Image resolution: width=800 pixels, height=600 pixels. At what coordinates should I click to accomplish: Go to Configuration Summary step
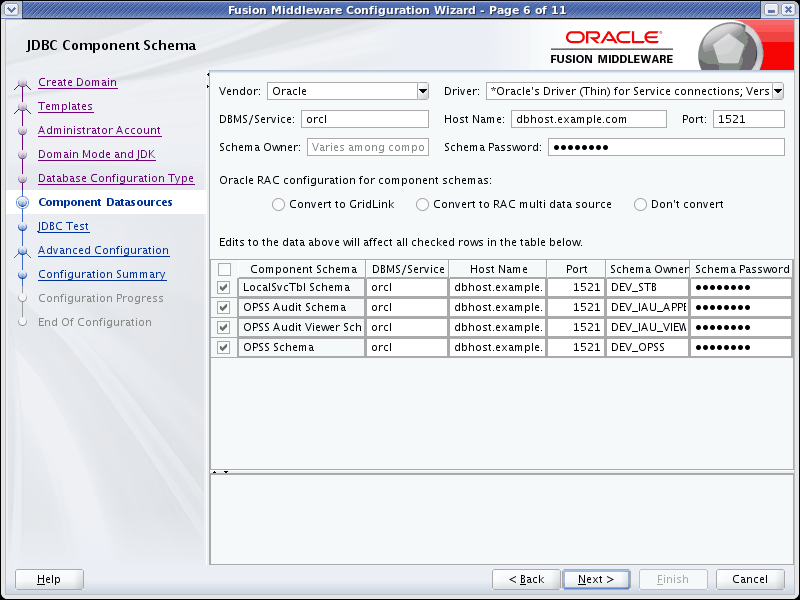(102, 274)
